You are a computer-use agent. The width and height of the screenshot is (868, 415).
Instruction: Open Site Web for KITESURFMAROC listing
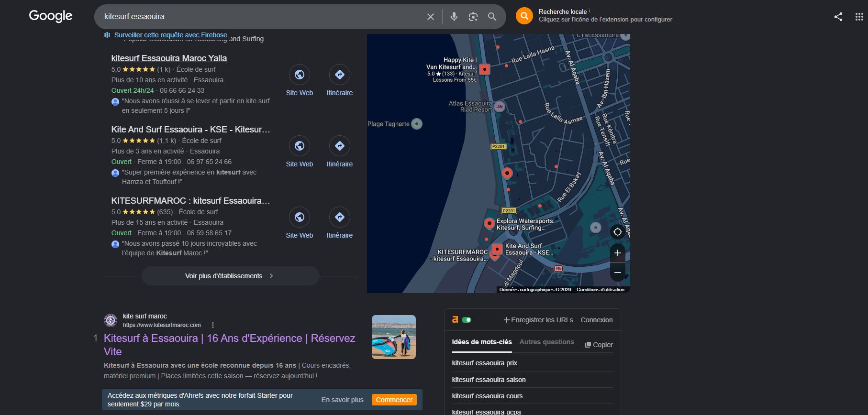coord(300,223)
